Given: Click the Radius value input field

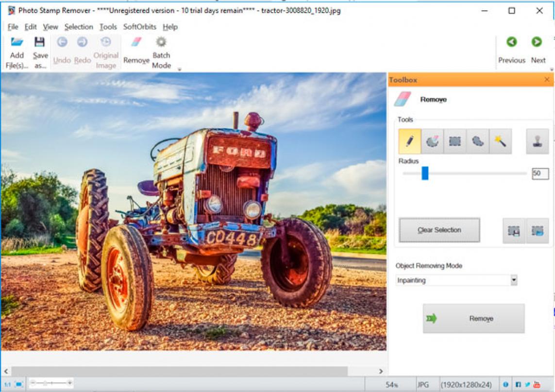Looking at the screenshot, I should pos(539,173).
